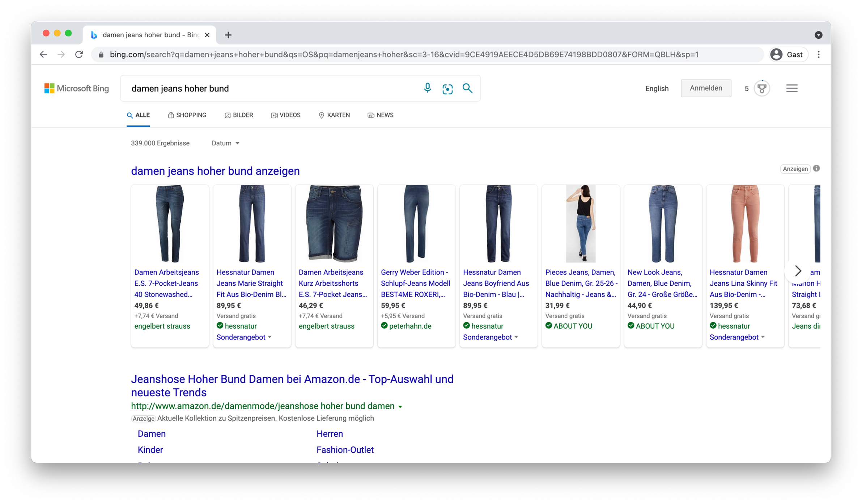Click the Anzeigen ad label
The height and width of the screenshot is (504, 862).
tap(795, 169)
